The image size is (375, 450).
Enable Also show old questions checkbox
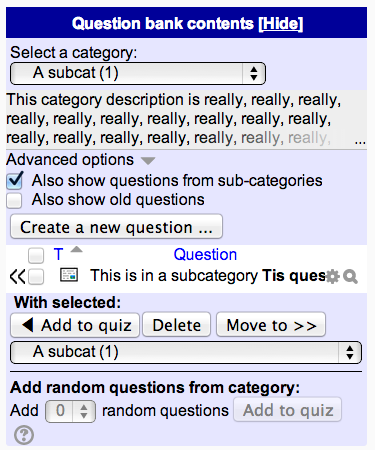[14, 200]
